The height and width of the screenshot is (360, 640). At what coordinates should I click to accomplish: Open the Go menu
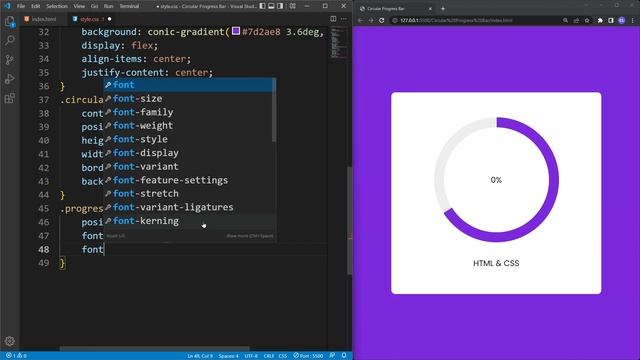pos(94,6)
